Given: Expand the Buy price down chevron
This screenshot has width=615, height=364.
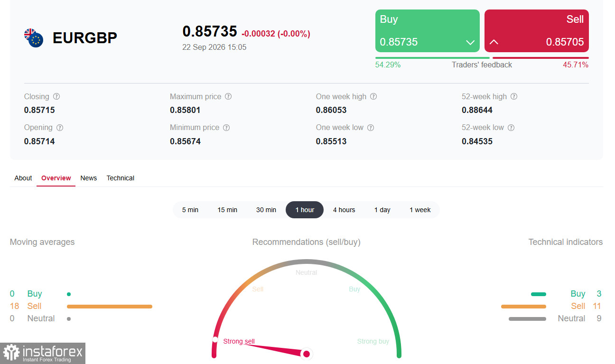Looking at the screenshot, I should point(470,42).
